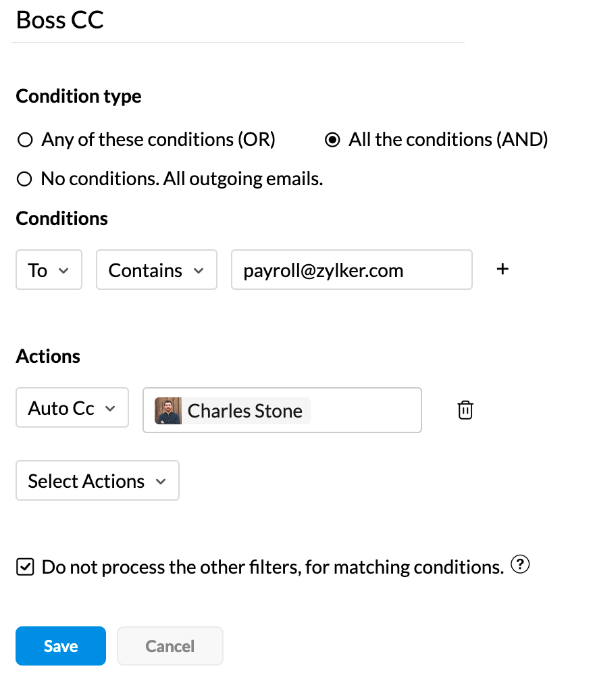Screen dimensions: 593x700
Task: Open the help tooltip question mark icon
Action: [x=520, y=565]
